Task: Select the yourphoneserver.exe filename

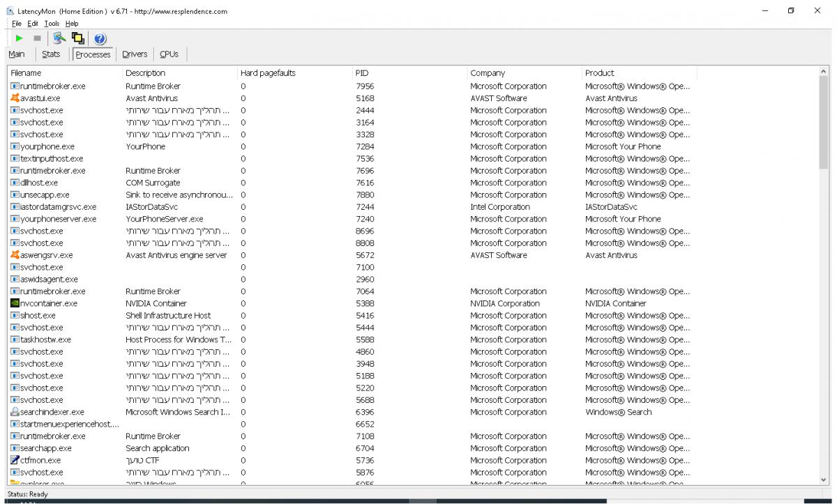Action: pos(58,219)
